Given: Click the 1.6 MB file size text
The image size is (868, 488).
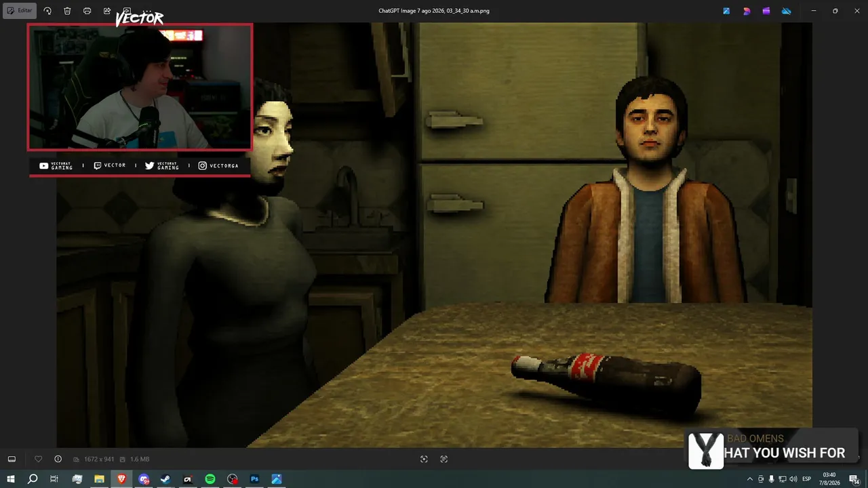Looking at the screenshot, I should pyautogui.click(x=140, y=460).
